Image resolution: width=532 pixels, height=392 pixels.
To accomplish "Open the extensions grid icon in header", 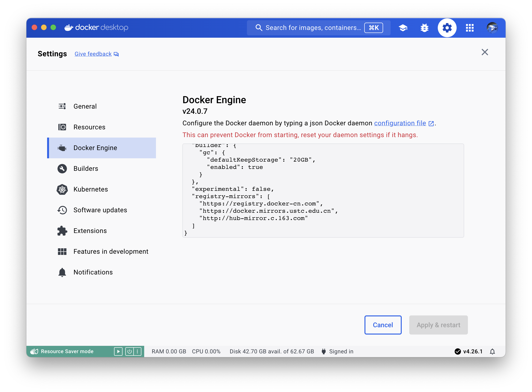I will click(470, 28).
